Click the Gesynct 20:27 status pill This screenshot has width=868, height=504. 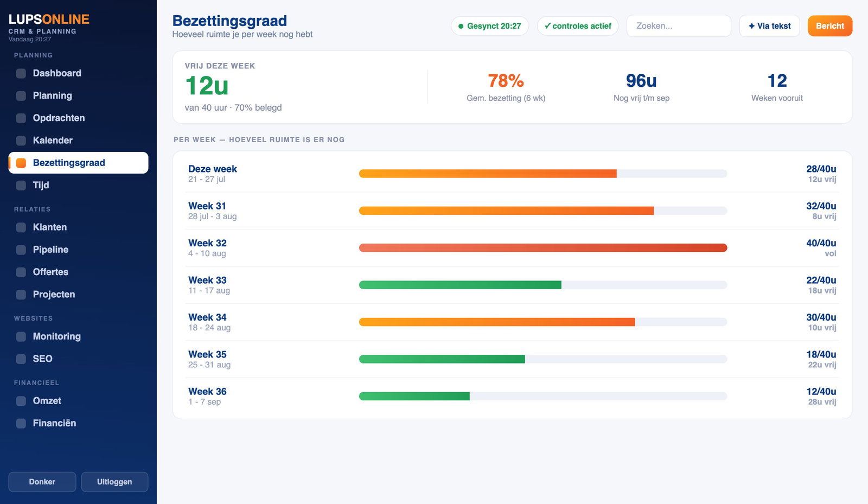tap(490, 26)
